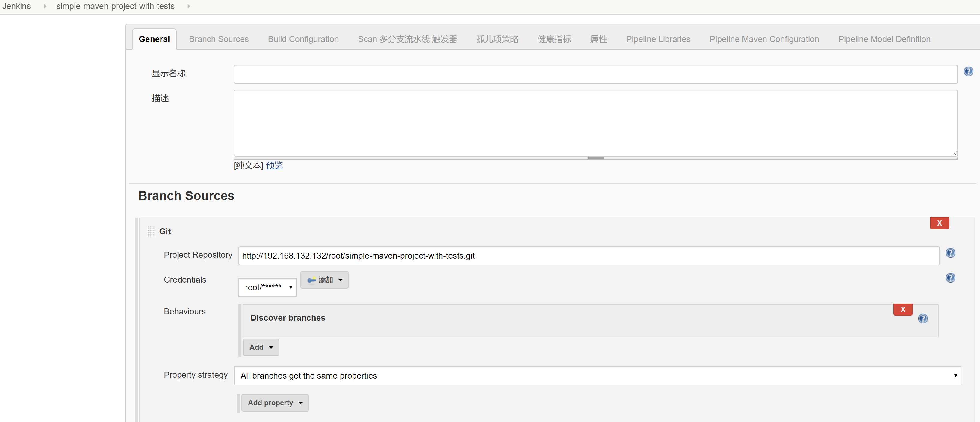Select the Pipeline Libraries tab

click(x=658, y=39)
